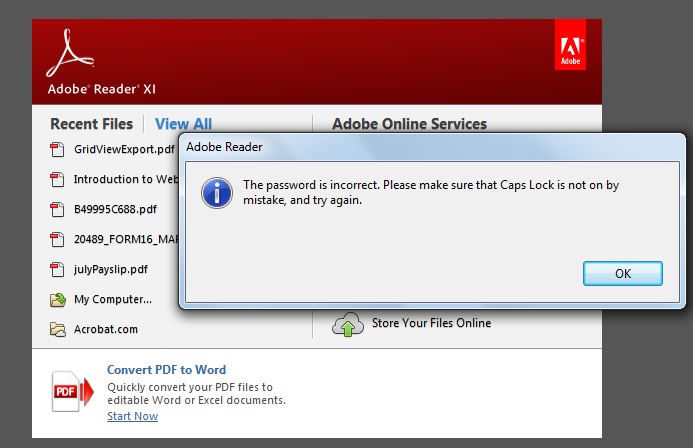Open B49995C688.pdf from recent files
Image resolution: width=693 pixels, height=448 pixels.
[115, 209]
